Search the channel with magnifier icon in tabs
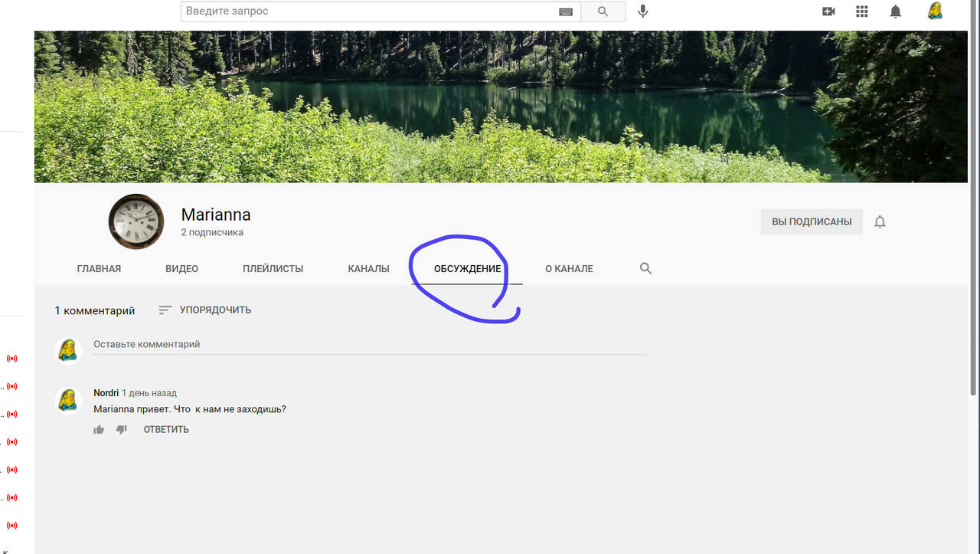The image size is (980, 554). (645, 268)
